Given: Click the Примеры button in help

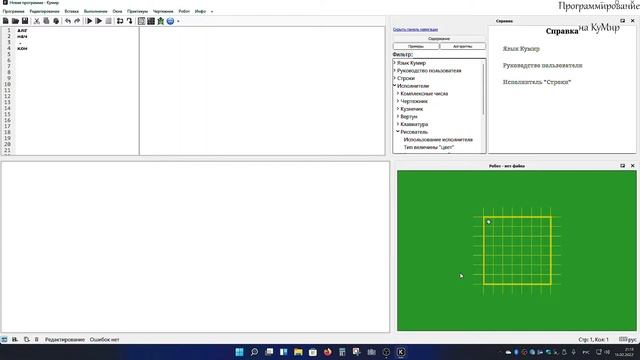Looking at the screenshot, I should [x=416, y=46].
